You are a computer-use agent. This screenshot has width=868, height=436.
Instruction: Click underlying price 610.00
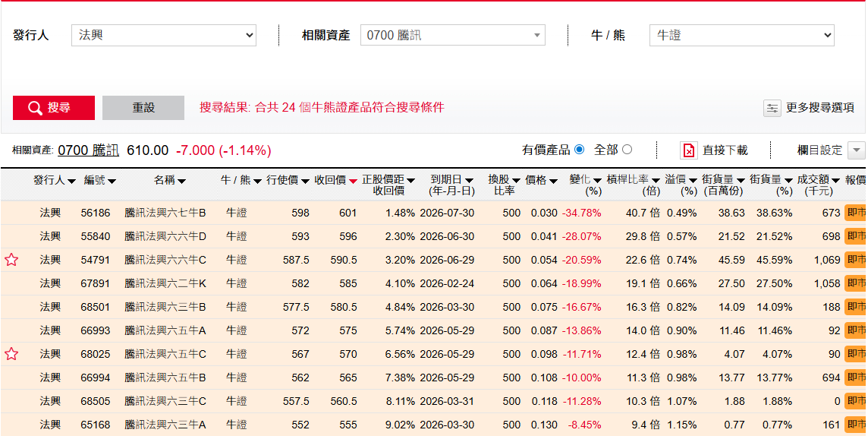point(148,150)
